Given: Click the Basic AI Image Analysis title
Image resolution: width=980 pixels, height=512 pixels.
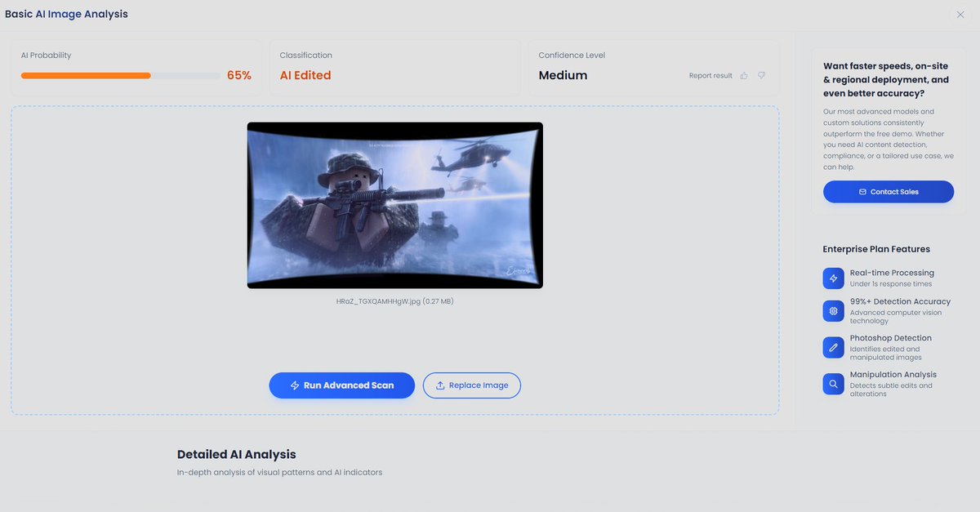Looking at the screenshot, I should (x=66, y=14).
